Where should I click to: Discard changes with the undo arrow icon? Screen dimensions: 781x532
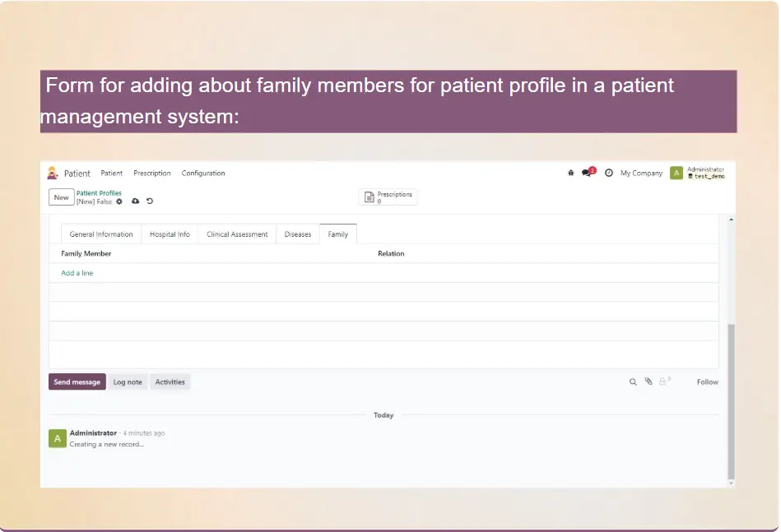[x=150, y=201]
